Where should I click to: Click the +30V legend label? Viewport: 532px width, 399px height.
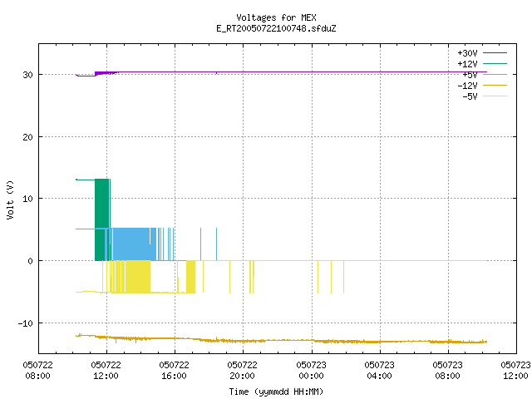point(467,53)
